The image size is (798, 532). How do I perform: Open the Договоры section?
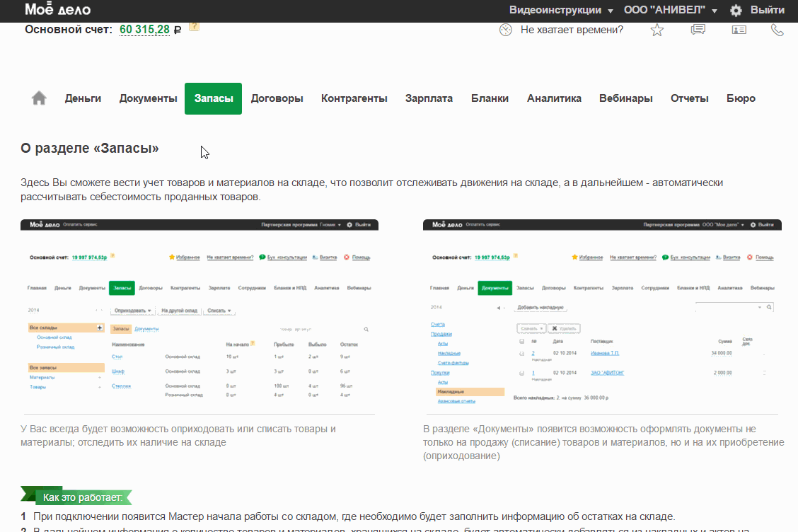pos(277,98)
